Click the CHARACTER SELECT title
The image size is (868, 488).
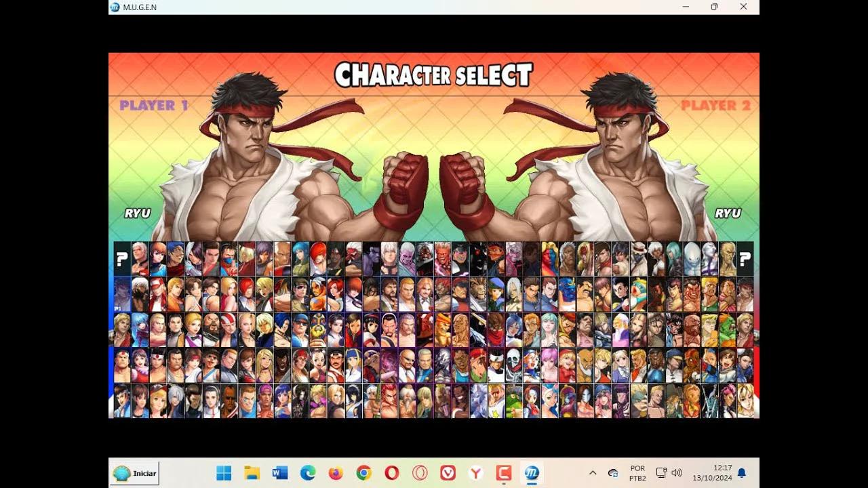(x=433, y=75)
